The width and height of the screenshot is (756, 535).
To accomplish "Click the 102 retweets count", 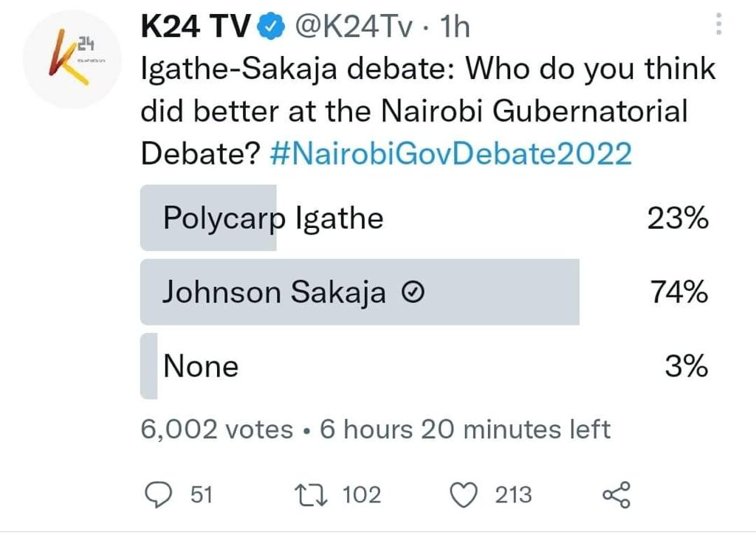I will tap(362, 494).
